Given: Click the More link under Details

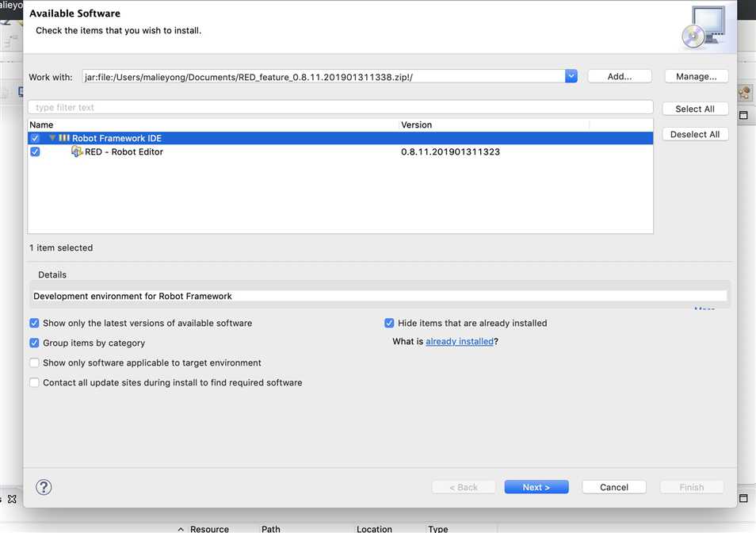Looking at the screenshot, I should [704, 309].
